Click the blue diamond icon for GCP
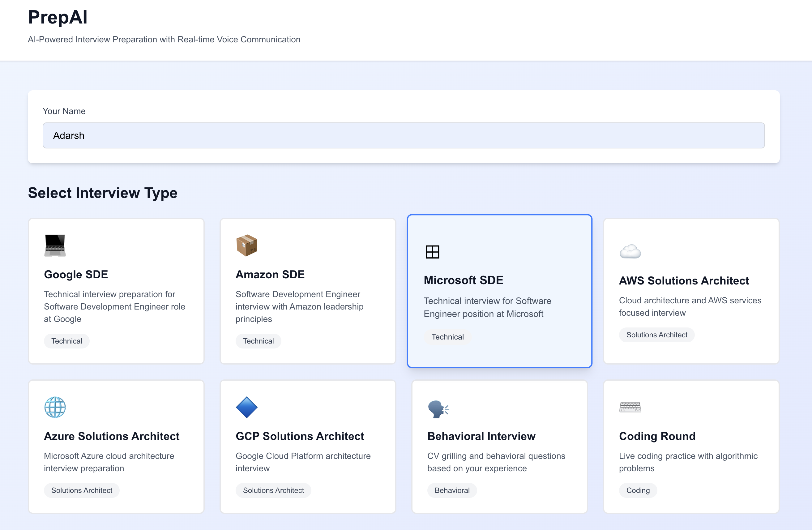The height and width of the screenshot is (530, 812). [246, 407]
